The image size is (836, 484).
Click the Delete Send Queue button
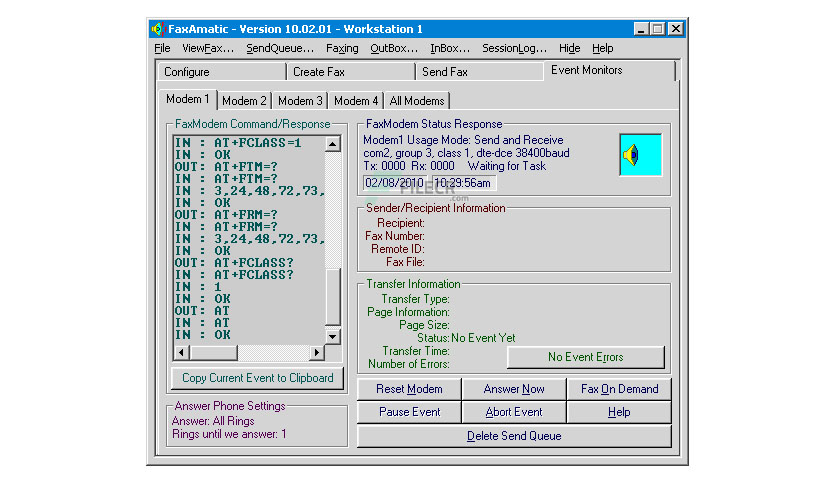pos(514,436)
